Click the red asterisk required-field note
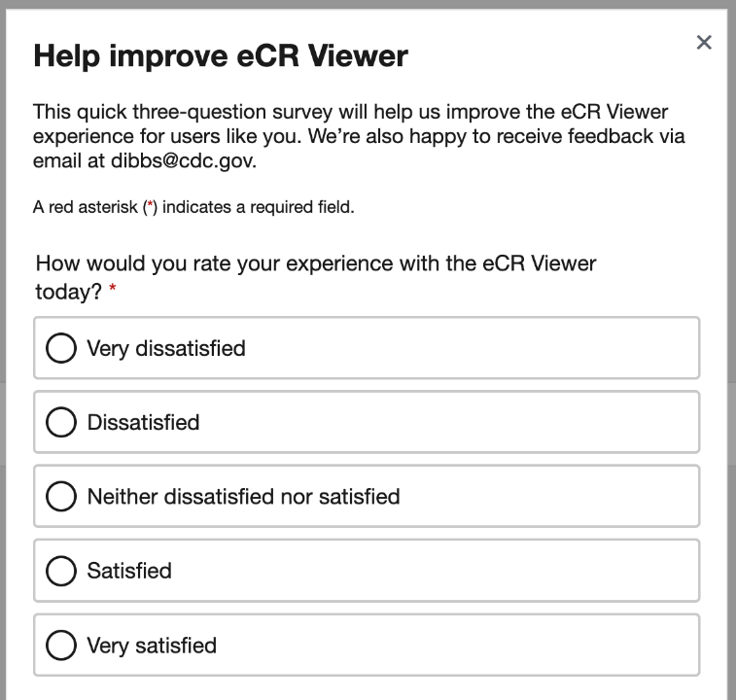 coord(193,207)
